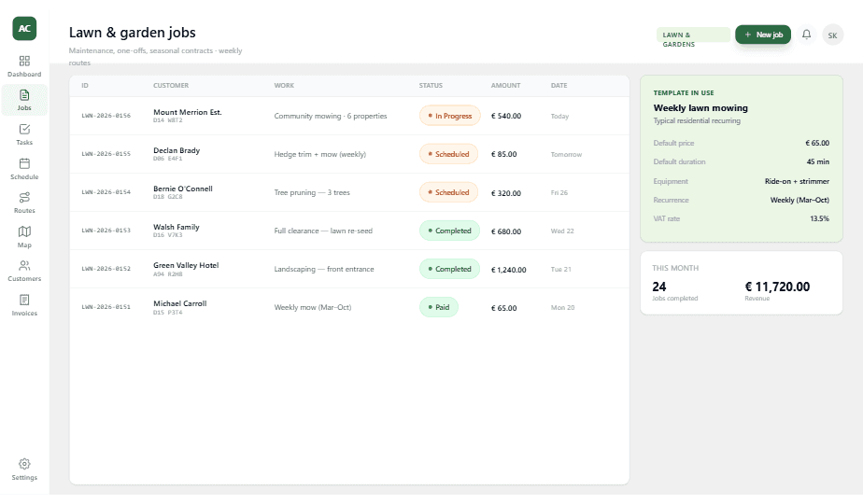Click the € 11,720.00 revenue figure
The image size is (863, 504).
pos(777,287)
